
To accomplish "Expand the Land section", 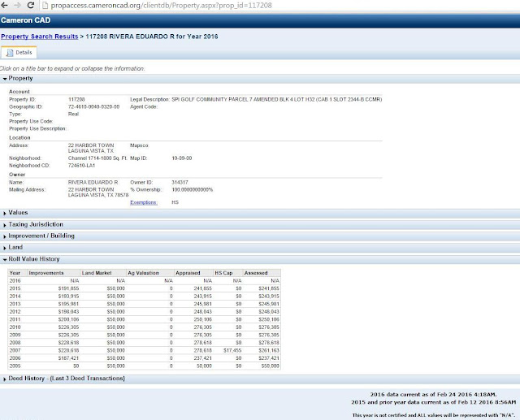I will (x=260, y=247).
